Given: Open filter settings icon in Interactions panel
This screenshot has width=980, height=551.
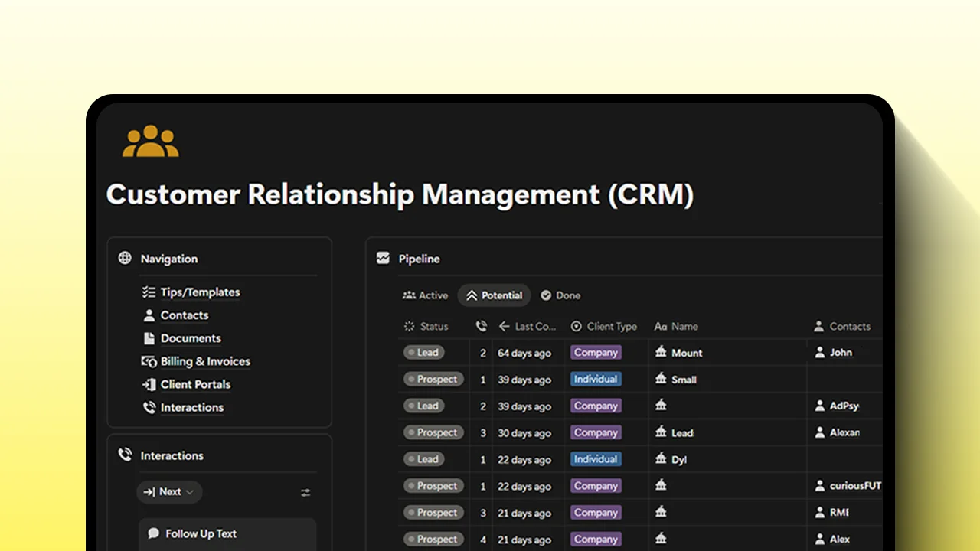Looking at the screenshot, I should (305, 493).
